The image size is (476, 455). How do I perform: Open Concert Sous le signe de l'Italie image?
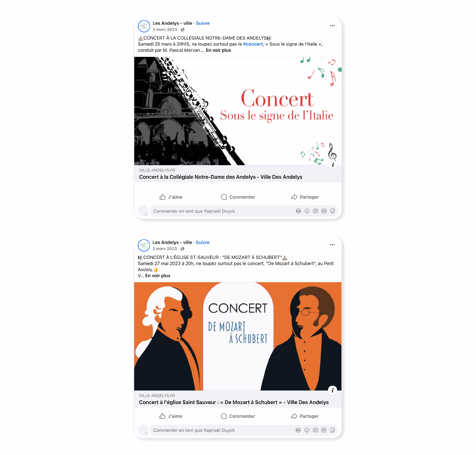(238, 111)
